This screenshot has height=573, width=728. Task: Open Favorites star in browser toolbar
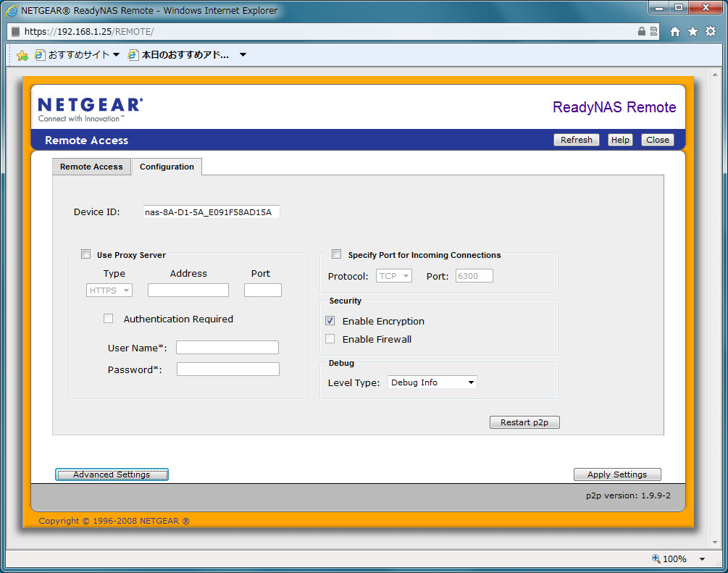(693, 32)
